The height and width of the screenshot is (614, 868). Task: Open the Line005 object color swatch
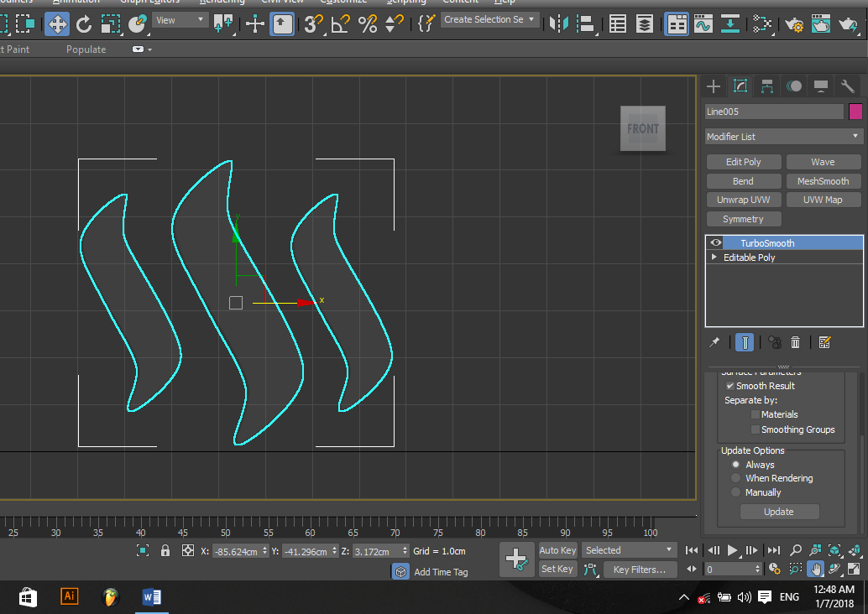[x=855, y=112]
